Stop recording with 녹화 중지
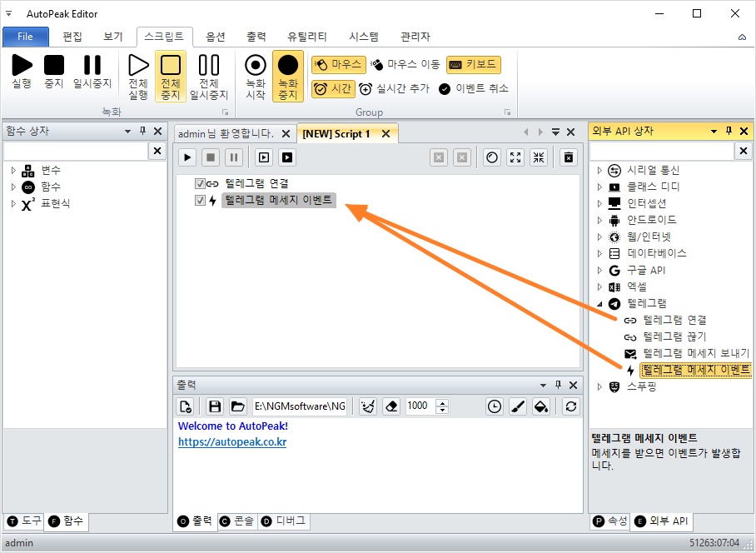The height and width of the screenshot is (553, 756). (x=288, y=77)
